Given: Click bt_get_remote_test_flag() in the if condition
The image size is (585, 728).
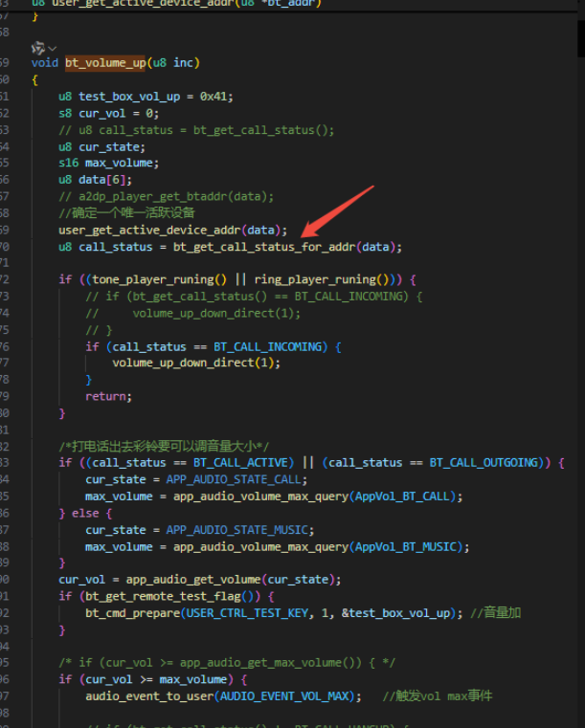Looking at the screenshot, I should point(172,596).
